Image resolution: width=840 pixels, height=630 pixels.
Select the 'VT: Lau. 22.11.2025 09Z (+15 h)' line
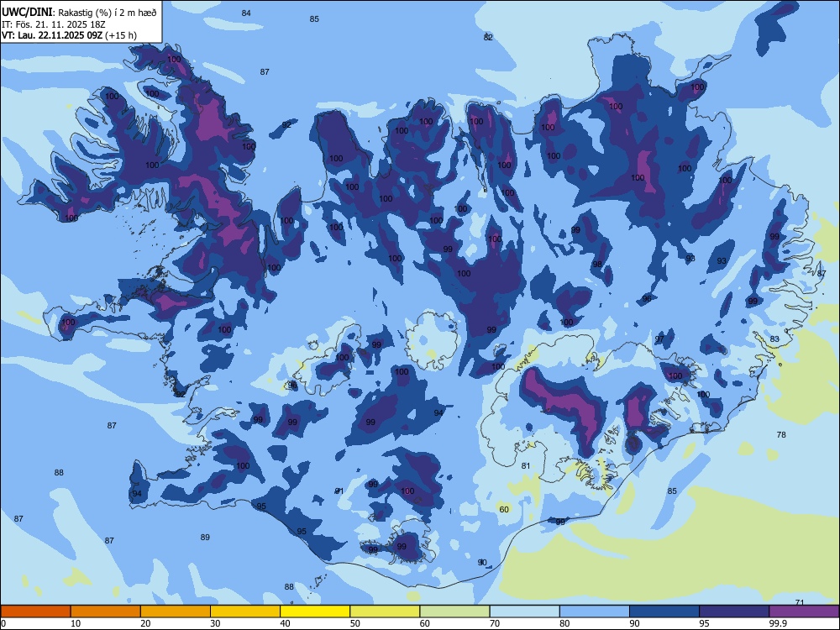tap(69, 35)
